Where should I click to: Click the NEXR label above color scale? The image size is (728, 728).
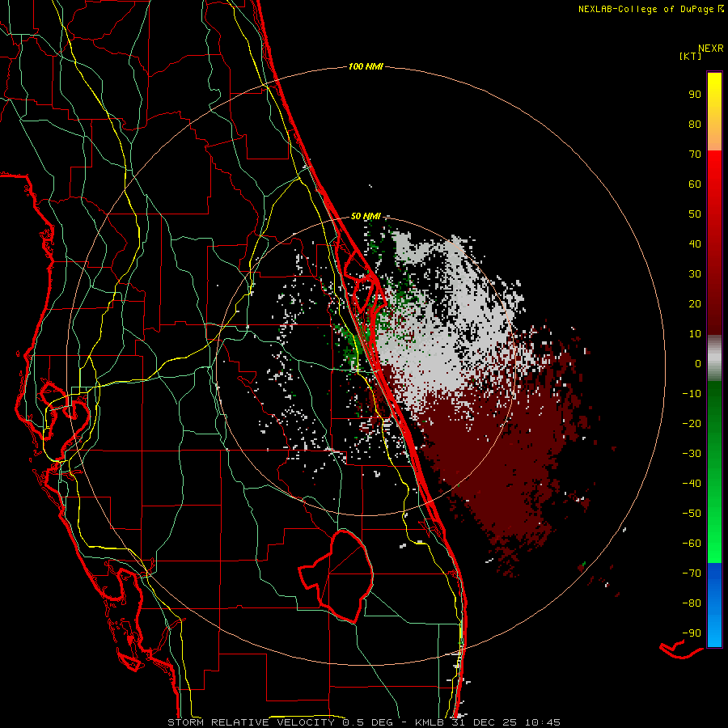[711, 49]
